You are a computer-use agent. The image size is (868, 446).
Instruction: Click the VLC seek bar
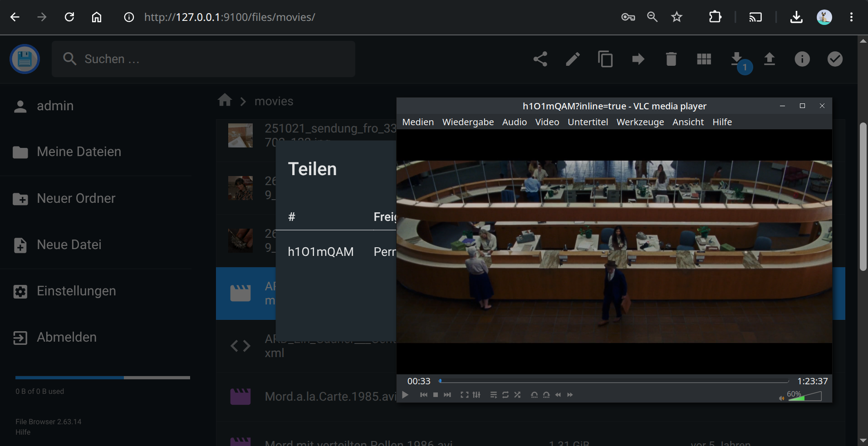pyautogui.click(x=614, y=381)
